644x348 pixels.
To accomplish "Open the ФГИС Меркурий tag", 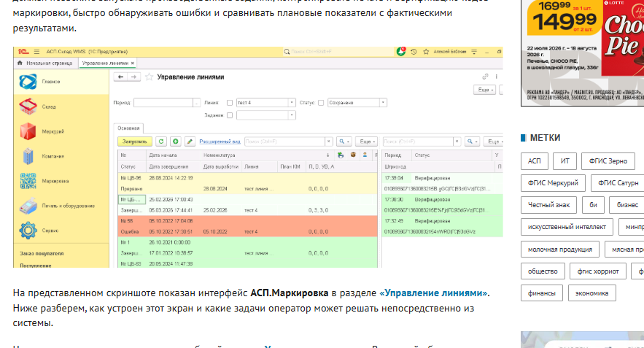I will [x=553, y=183].
